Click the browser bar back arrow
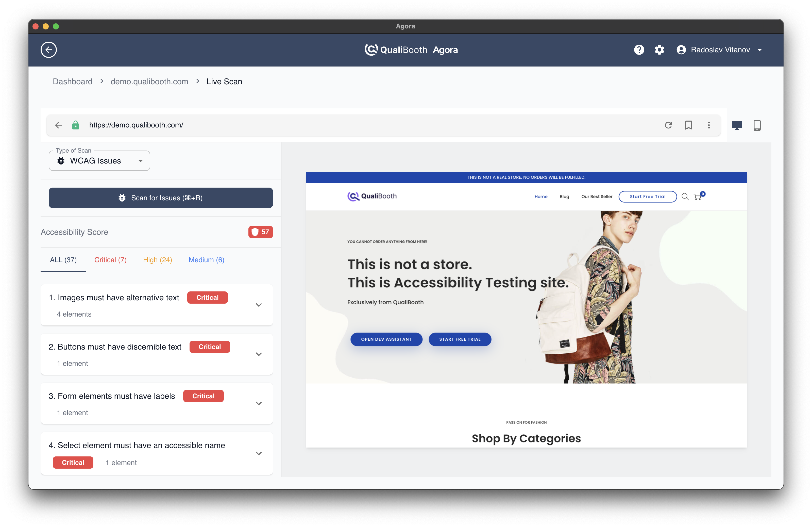The height and width of the screenshot is (527, 812). 58,125
